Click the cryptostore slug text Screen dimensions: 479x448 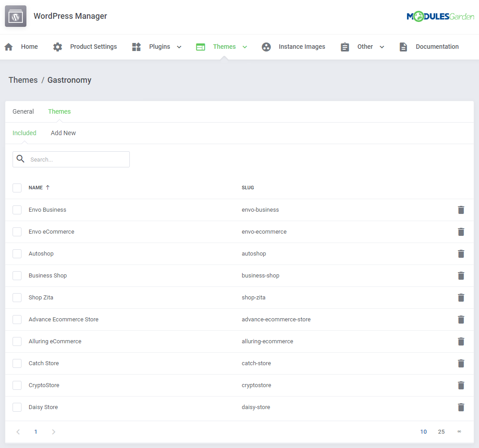257,385
